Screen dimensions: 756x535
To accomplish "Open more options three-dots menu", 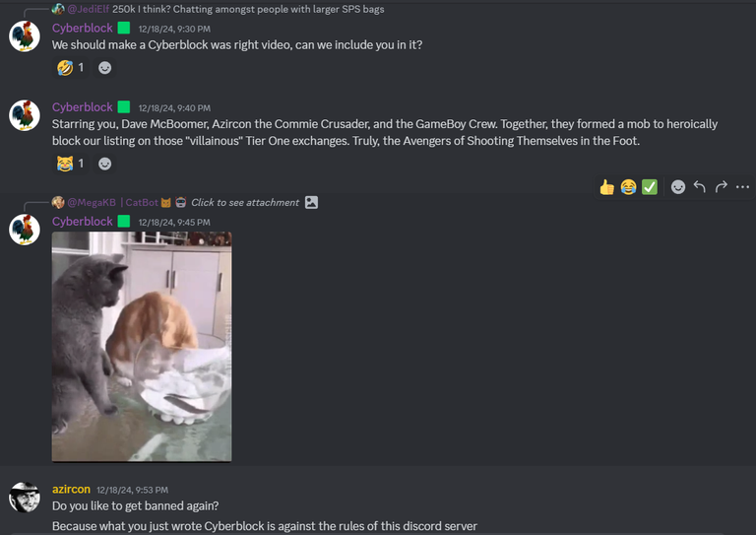I will (742, 186).
